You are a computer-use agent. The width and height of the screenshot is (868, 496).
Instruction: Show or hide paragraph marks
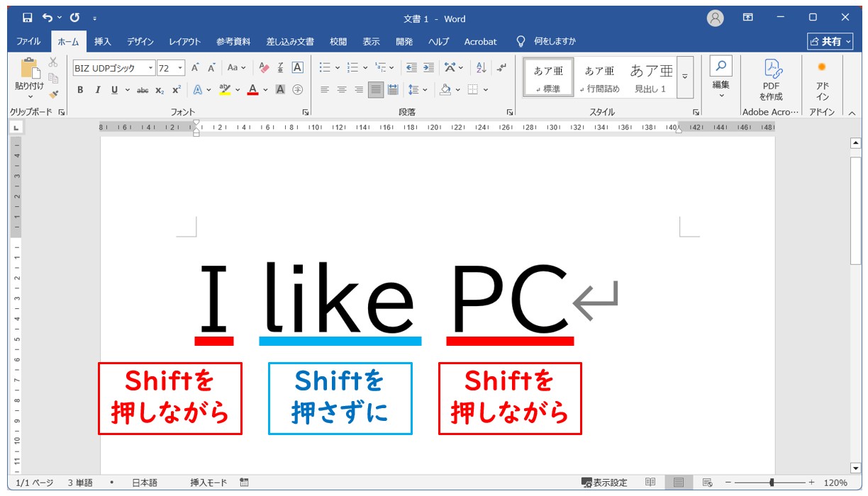tap(502, 68)
